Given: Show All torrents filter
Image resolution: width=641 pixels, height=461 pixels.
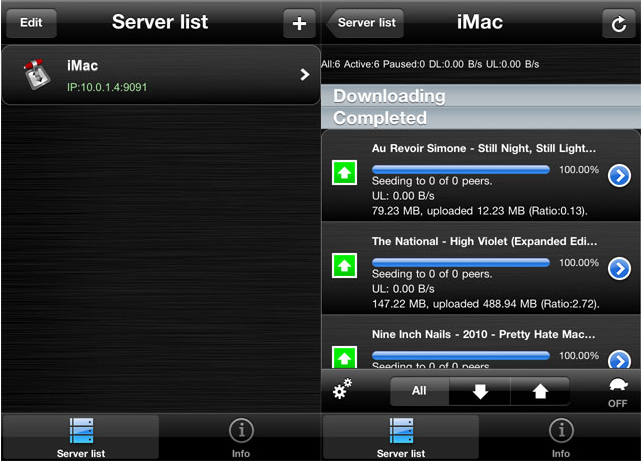Looking at the screenshot, I should (419, 391).
